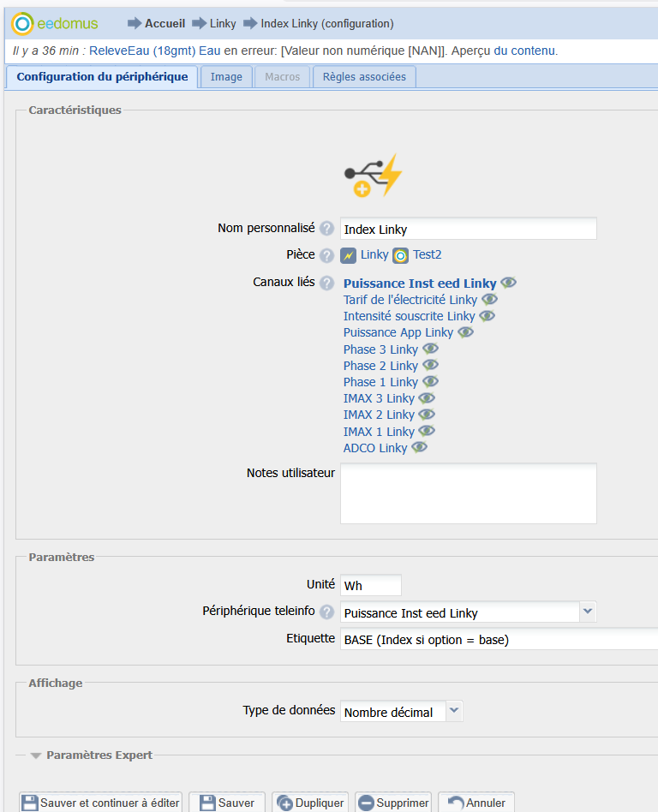Click eye icon beside ADCO Linky
Screen dimensions: 658x812
(420, 447)
